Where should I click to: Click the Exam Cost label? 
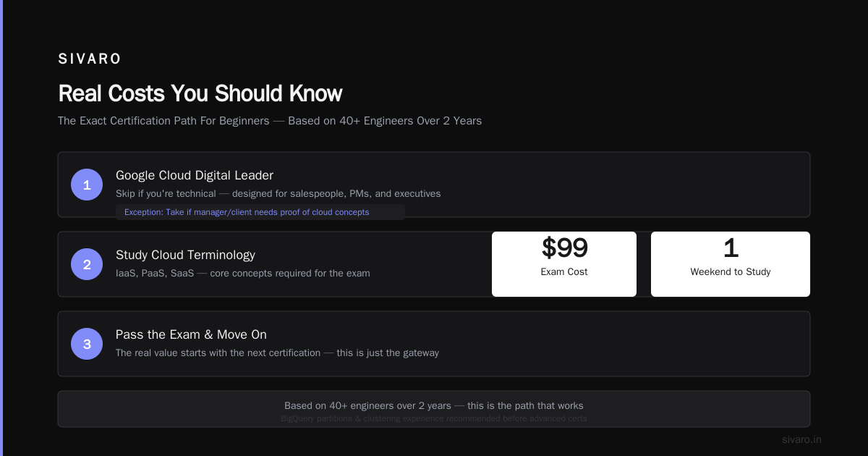(564, 272)
